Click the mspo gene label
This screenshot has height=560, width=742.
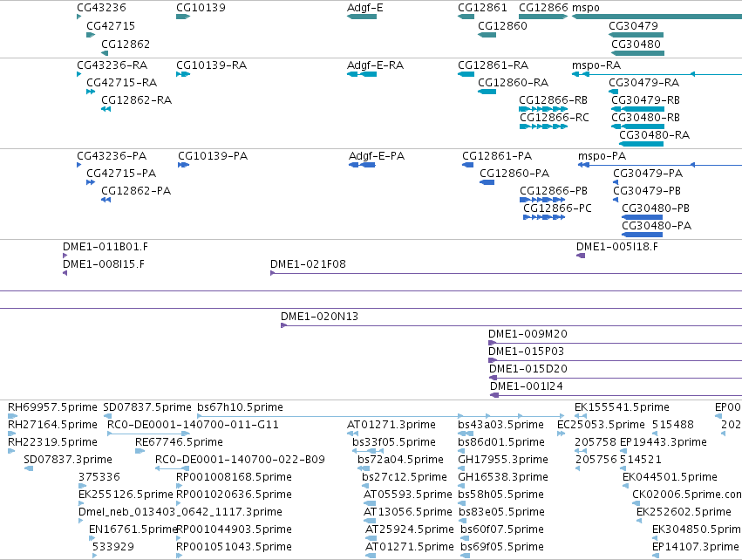585,8
